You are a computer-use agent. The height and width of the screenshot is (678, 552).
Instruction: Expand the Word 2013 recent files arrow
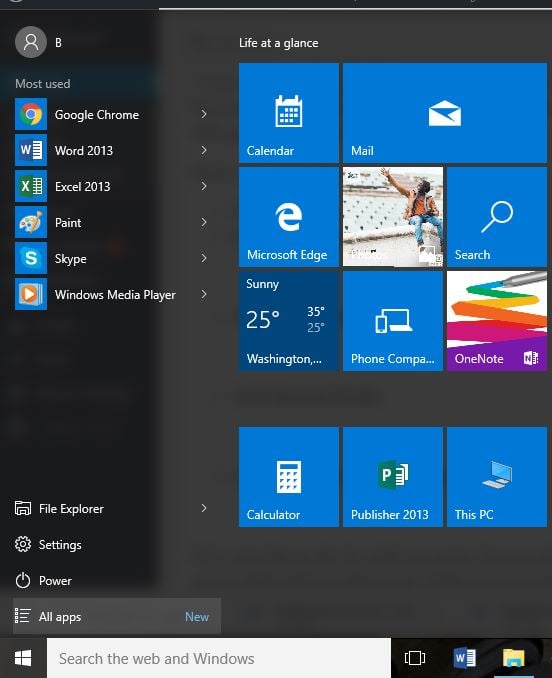tap(204, 150)
